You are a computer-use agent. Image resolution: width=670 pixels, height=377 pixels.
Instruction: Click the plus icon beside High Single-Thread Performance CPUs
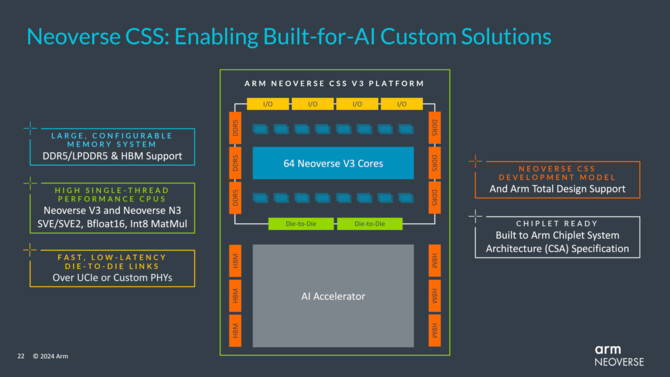(x=30, y=183)
